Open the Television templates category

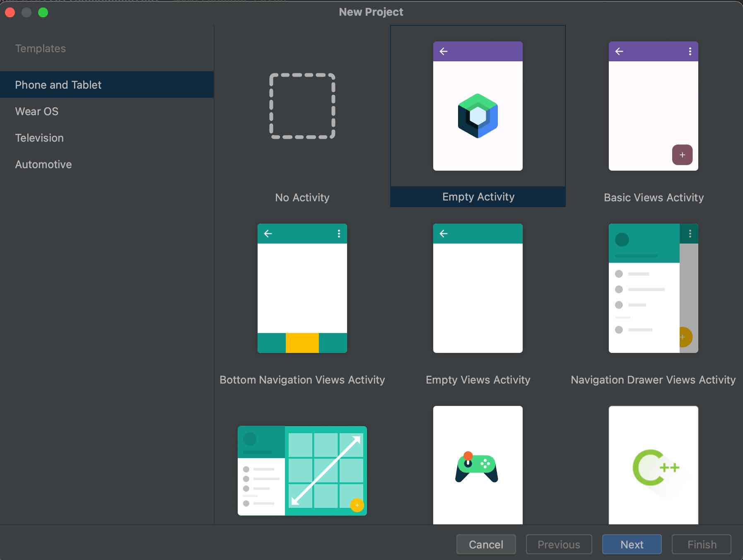39,138
